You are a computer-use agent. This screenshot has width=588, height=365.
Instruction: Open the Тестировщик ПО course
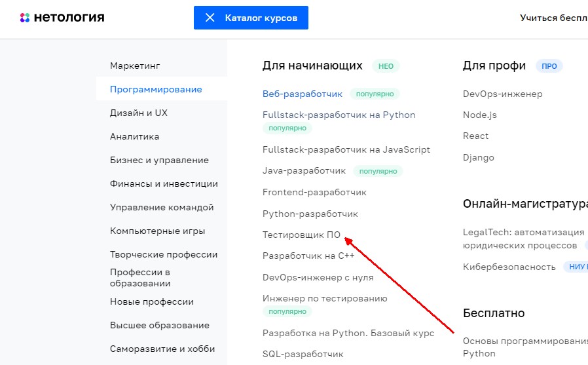tap(301, 235)
